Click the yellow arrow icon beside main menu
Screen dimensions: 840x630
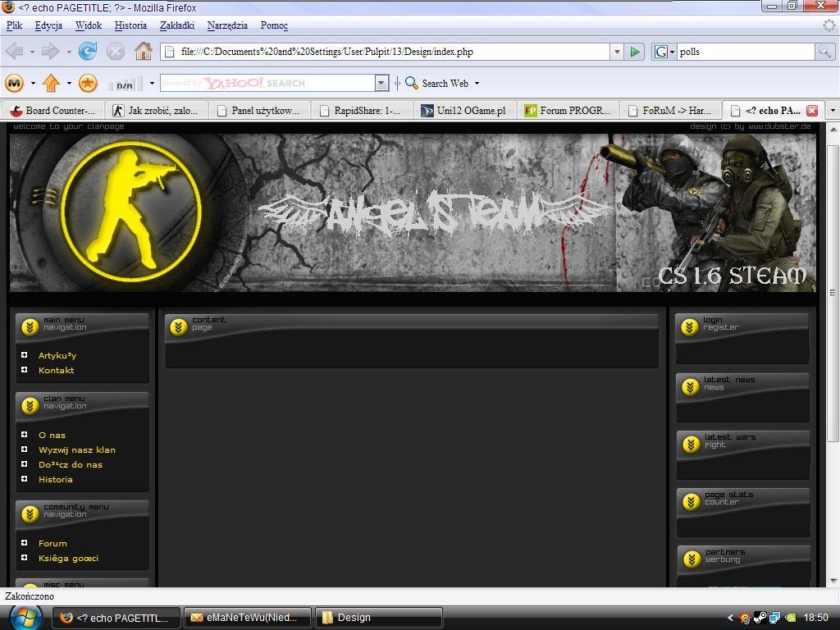[30, 326]
